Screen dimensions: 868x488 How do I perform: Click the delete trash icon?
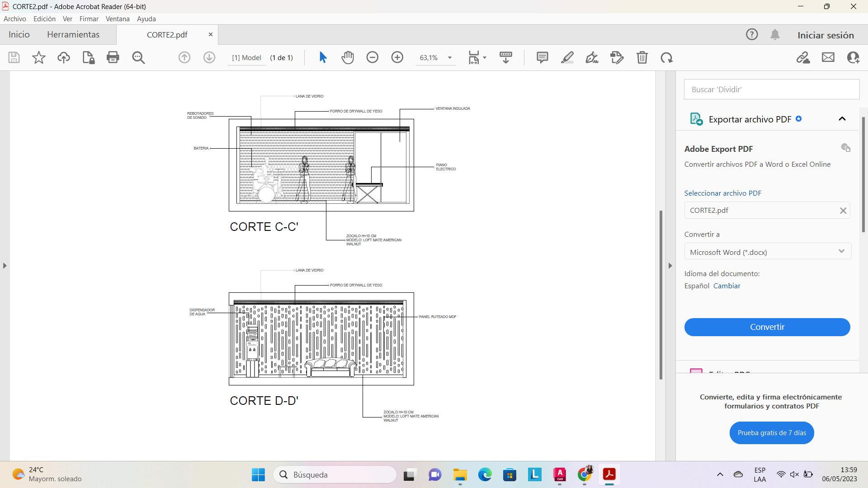[x=642, y=57]
